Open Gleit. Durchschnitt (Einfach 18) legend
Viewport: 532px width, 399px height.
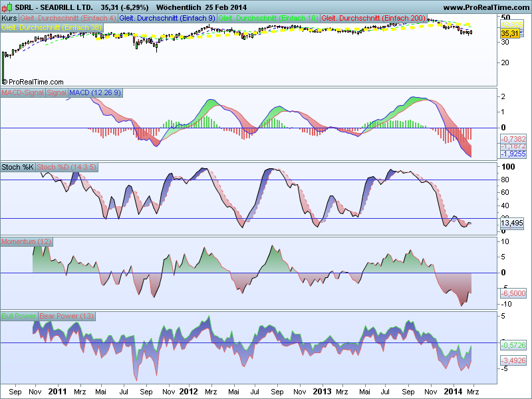(269, 18)
